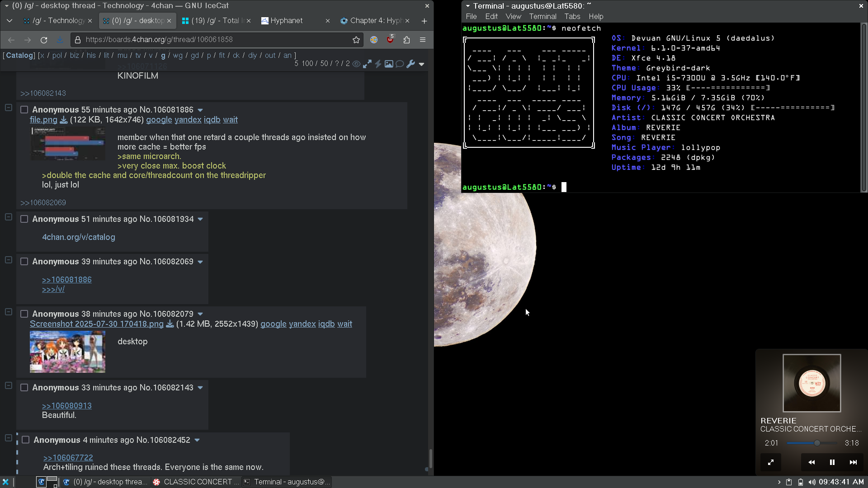Hide post No.106082079 with minus button
Viewport: 868px width, 488px height.
8,312
